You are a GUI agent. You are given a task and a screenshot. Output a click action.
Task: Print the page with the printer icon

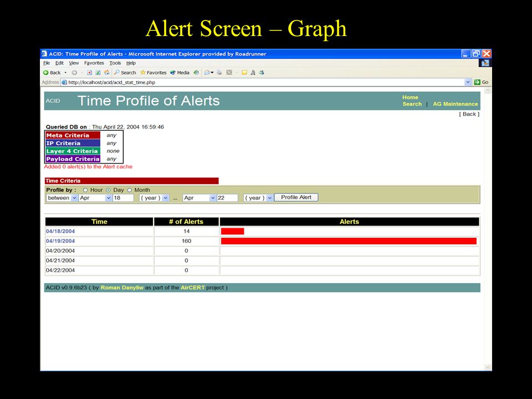click(219, 73)
